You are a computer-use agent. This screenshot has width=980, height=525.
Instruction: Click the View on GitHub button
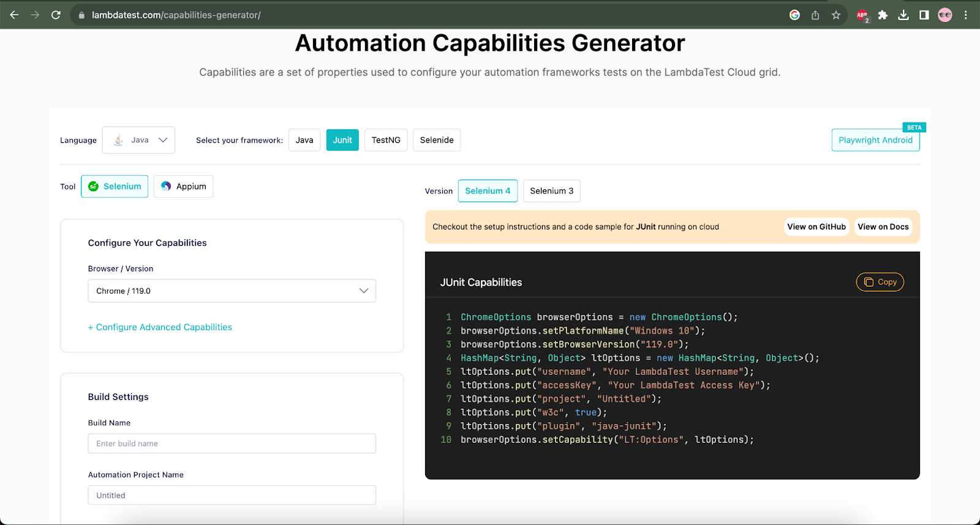(816, 227)
